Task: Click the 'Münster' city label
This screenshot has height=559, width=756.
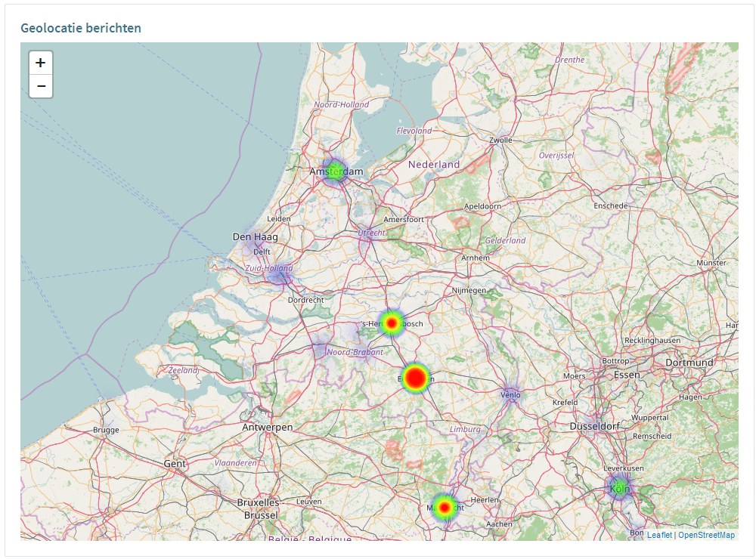Action: point(711,263)
